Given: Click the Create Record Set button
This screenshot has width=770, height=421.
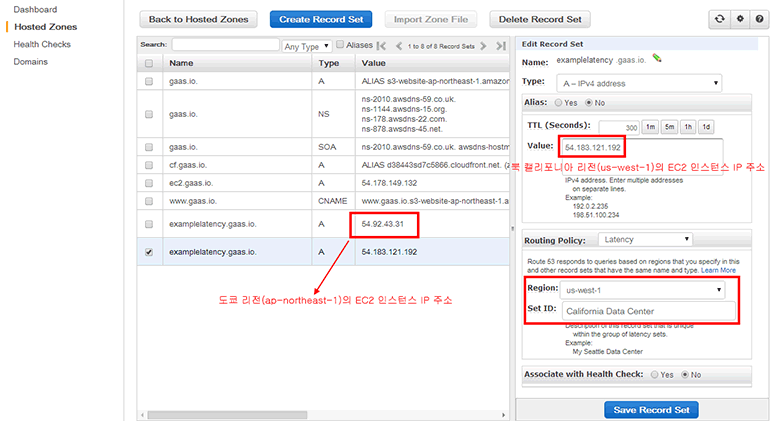Looking at the screenshot, I should pyautogui.click(x=321, y=19).
